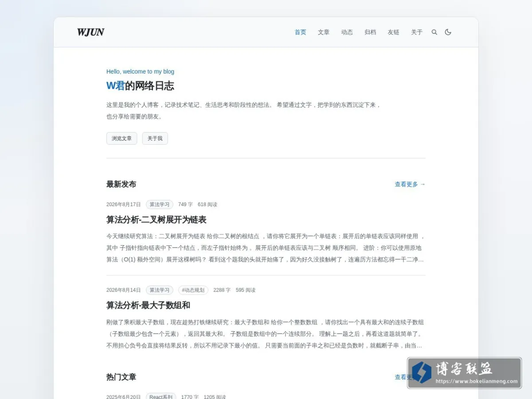
Task: Click the 749 字 word count
Action: point(185,204)
